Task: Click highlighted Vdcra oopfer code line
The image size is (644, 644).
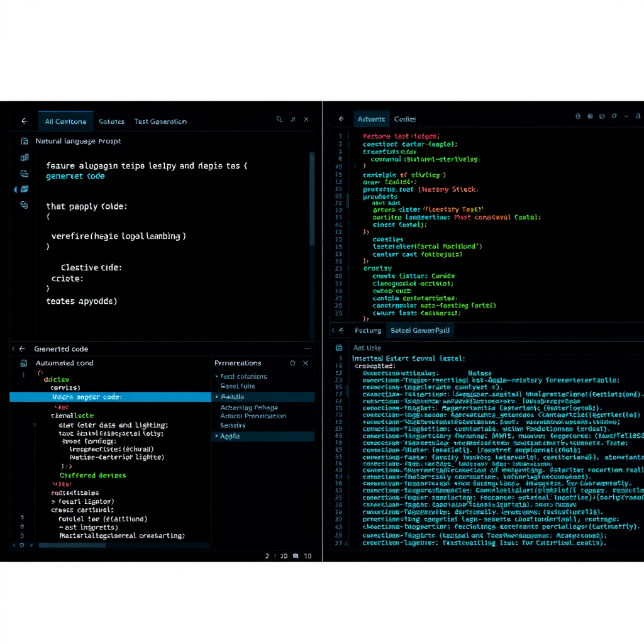Action: [110, 397]
